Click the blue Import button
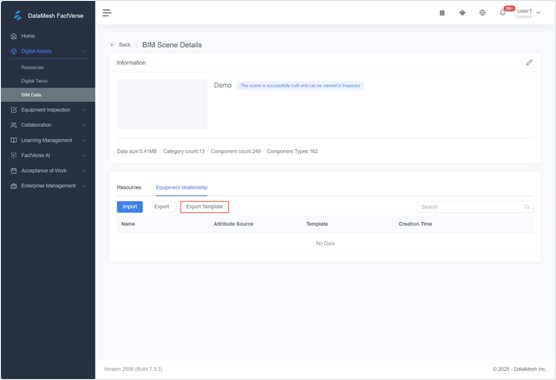 (130, 207)
